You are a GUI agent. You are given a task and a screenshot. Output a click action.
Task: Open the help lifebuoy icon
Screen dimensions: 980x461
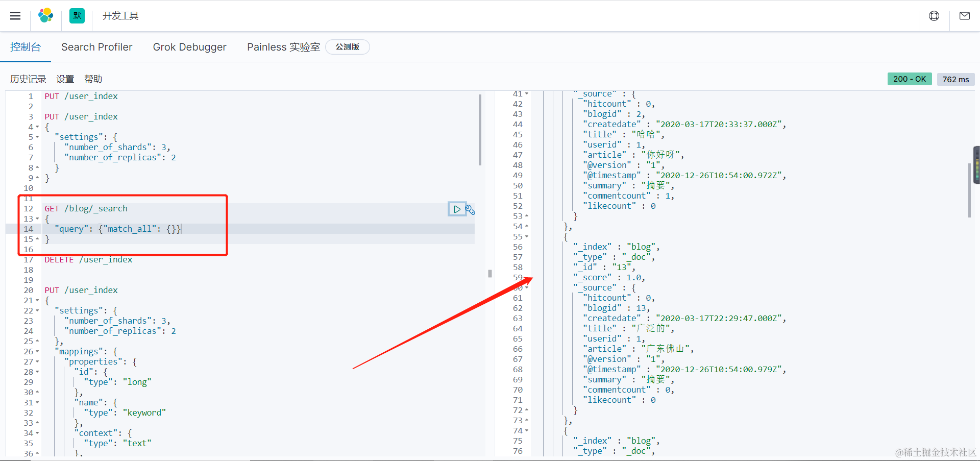[934, 16]
